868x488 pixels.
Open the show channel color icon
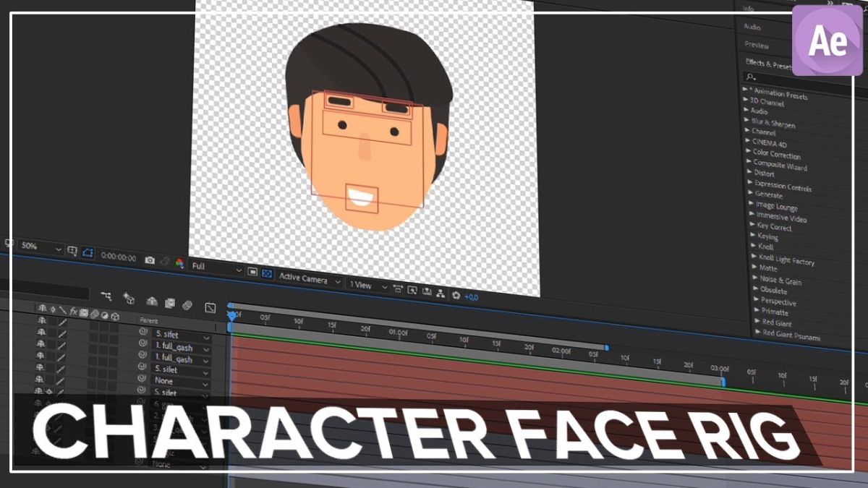(179, 263)
